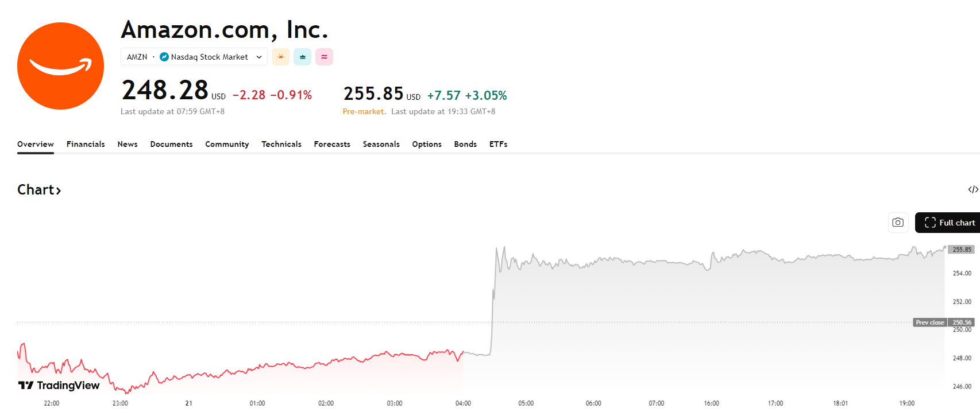Click the Nasdaq exchange logo icon

click(x=164, y=57)
